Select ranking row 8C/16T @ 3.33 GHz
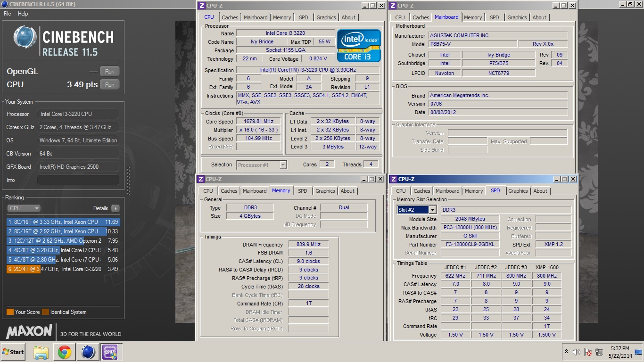This screenshot has height=362, width=644. tap(63, 222)
